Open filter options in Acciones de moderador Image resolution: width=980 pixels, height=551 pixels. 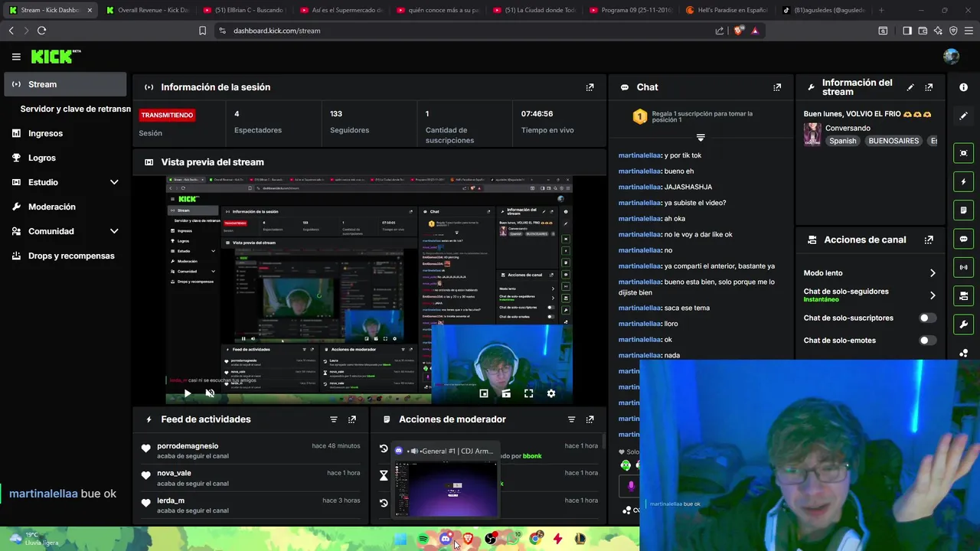point(571,419)
